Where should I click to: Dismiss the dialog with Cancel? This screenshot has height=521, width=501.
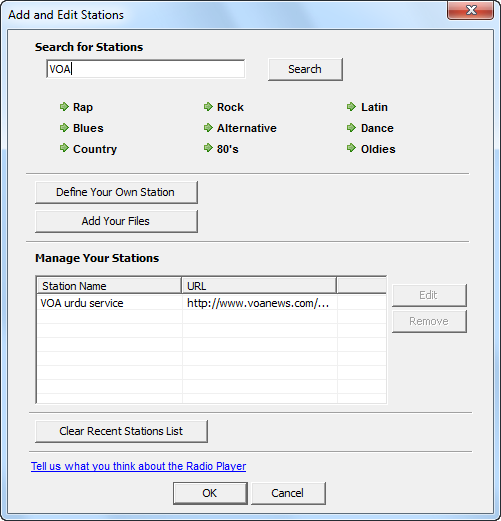[288, 493]
